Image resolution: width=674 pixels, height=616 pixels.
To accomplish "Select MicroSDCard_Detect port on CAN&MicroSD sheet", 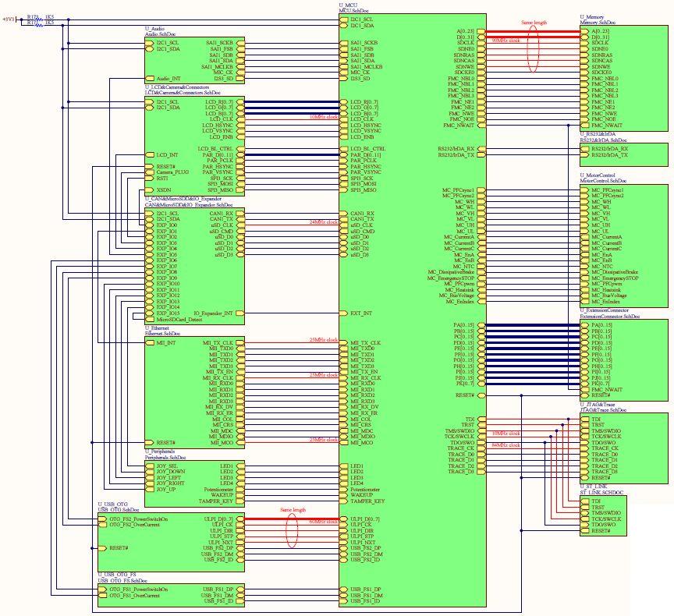I will (178, 320).
